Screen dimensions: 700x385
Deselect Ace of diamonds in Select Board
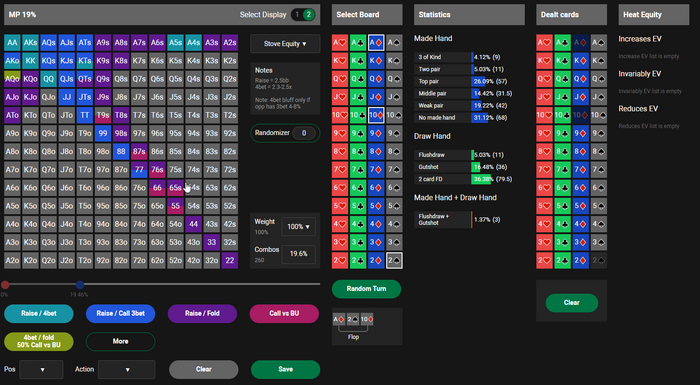[x=376, y=42]
